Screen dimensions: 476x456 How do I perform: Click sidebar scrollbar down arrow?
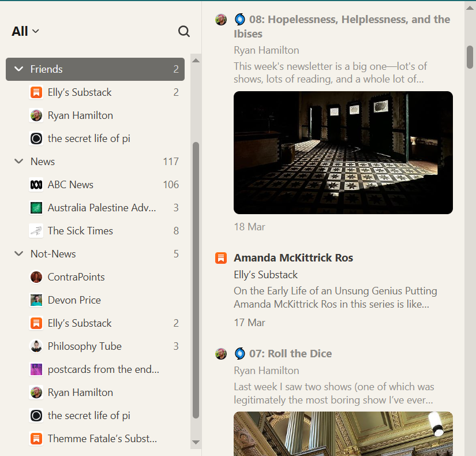196,442
